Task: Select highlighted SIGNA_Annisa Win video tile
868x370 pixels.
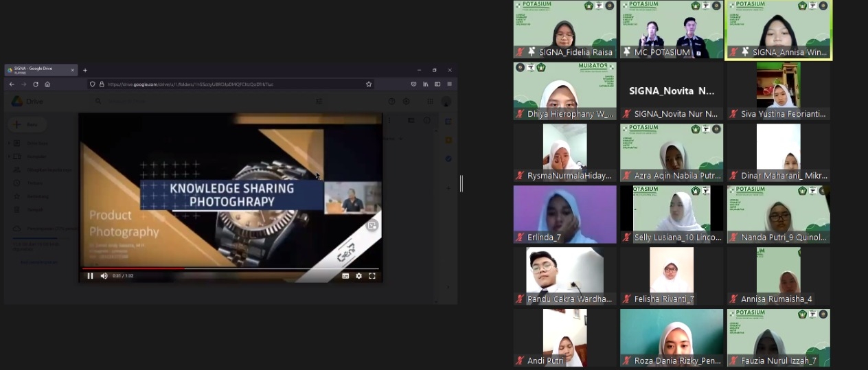Action: pos(779,30)
